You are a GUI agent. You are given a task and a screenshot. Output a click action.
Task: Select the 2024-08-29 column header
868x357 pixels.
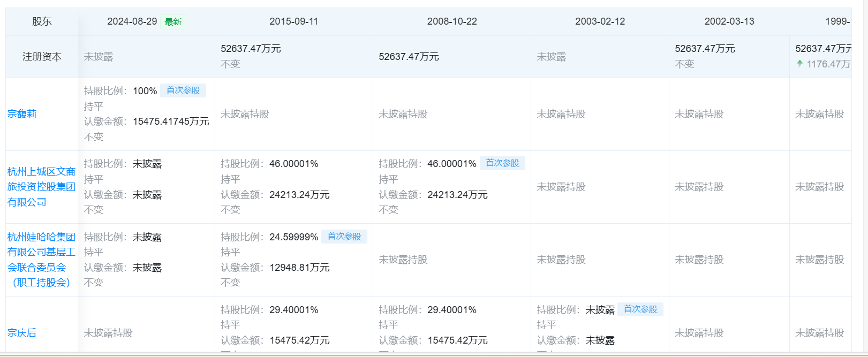(132, 21)
